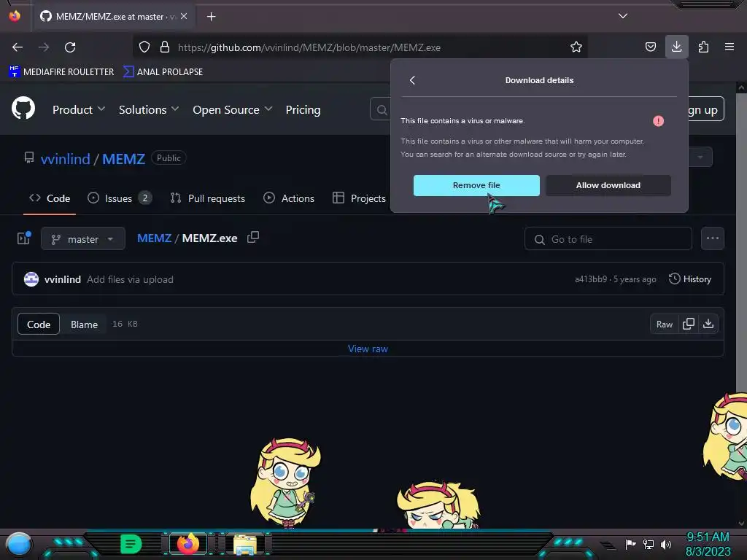Click the Windows Start orb
The height and width of the screenshot is (560, 747).
[19, 545]
